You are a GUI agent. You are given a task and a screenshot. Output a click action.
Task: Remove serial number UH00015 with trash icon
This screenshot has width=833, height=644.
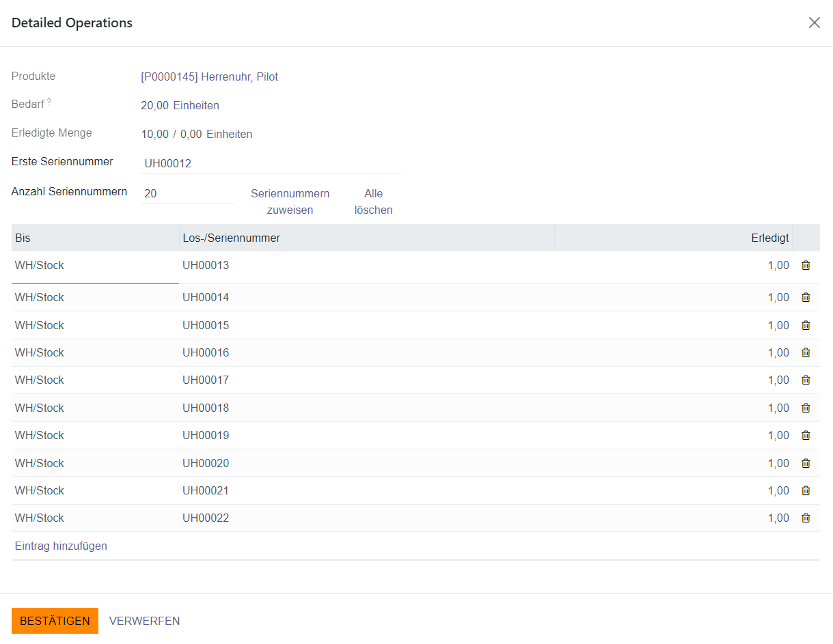coord(806,326)
